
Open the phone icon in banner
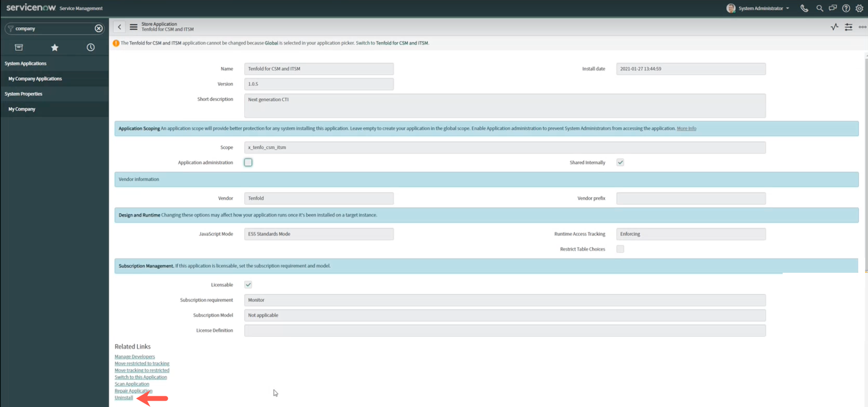[804, 8]
